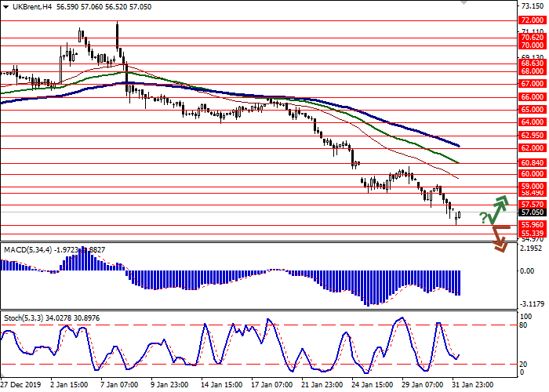Click the UKBrent,H4 chart title

click(31, 7)
